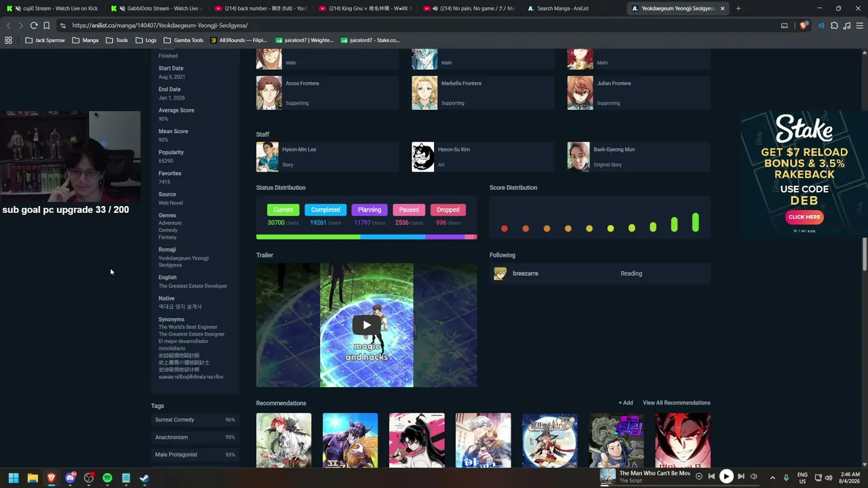This screenshot has width=868, height=488.
Task: Switch to the back number YouTube tab
Action: point(260,9)
